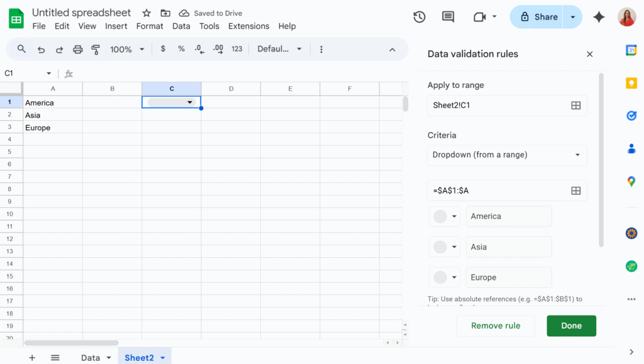Click the green Done button

click(x=571, y=326)
